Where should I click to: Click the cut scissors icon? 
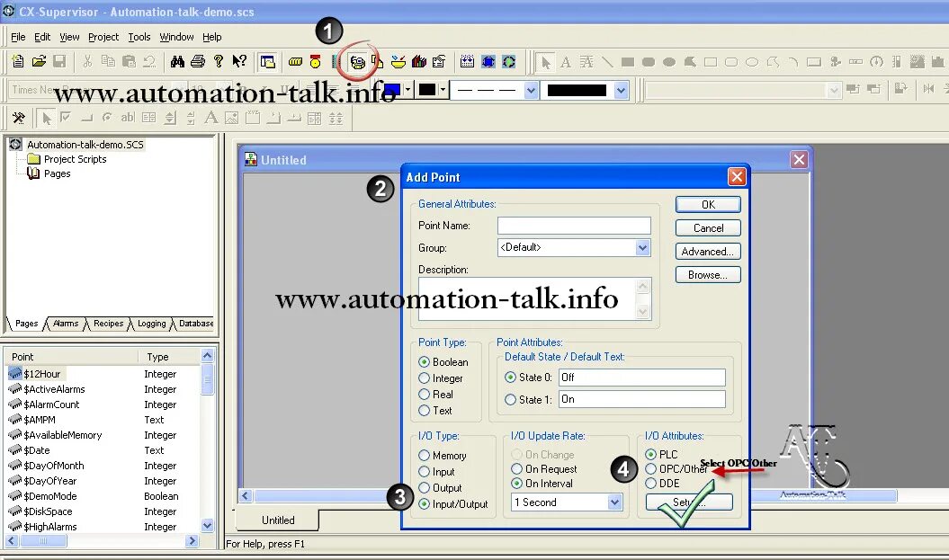coord(87,61)
